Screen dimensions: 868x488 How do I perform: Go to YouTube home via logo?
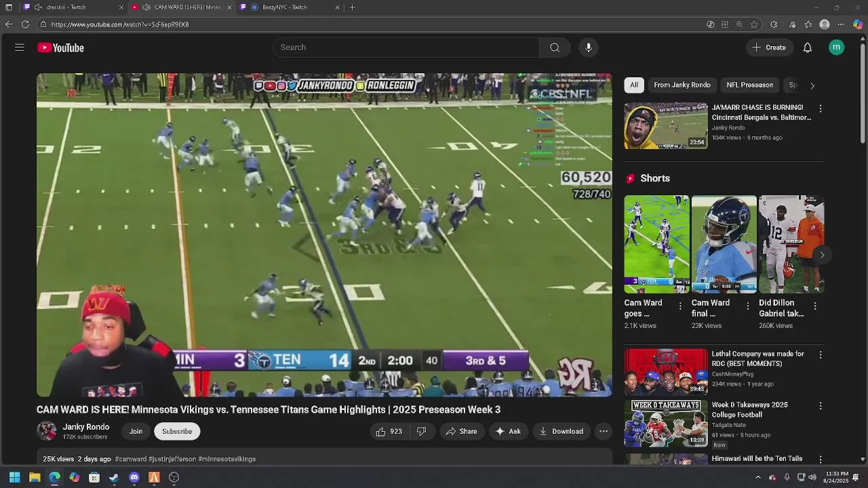[x=60, y=47]
